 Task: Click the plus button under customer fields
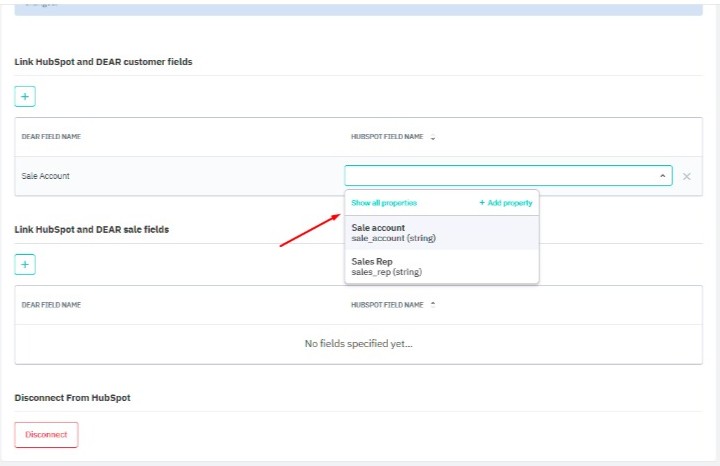pyautogui.click(x=25, y=97)
